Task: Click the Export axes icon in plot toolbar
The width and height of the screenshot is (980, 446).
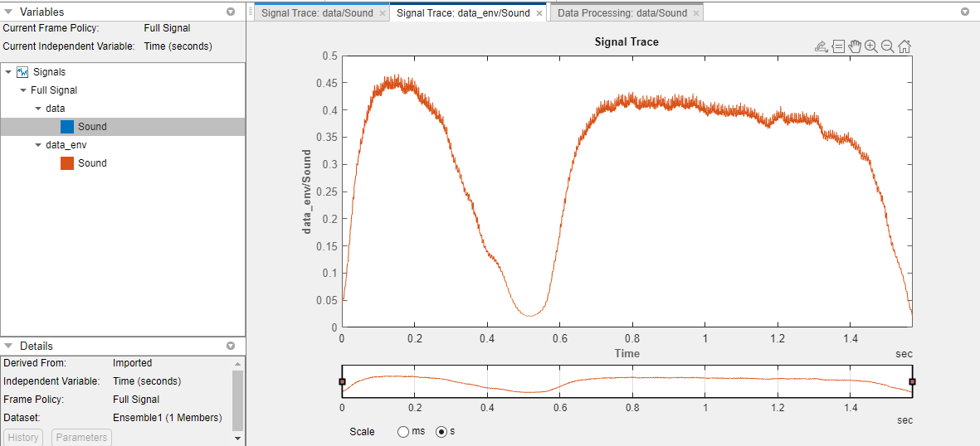Action: click(822, 46)
